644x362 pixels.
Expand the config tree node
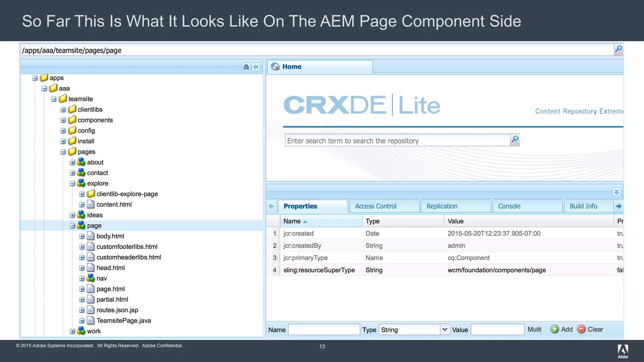point(63,131)
